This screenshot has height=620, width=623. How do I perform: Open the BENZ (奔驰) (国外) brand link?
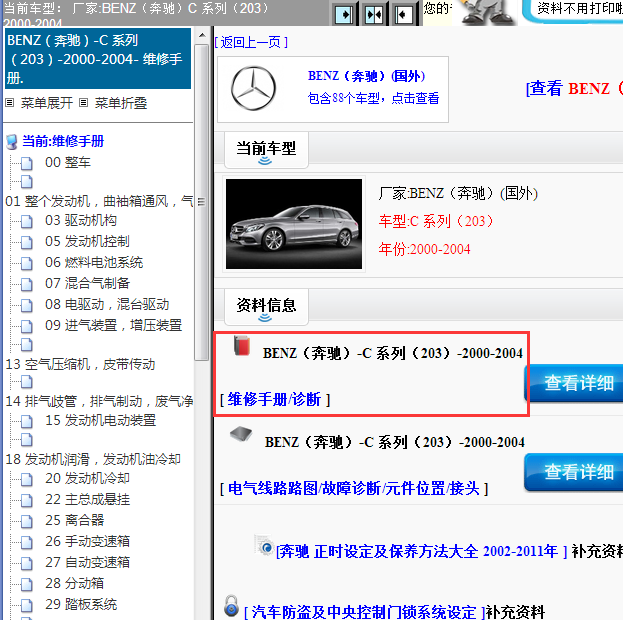click(366, 76)
